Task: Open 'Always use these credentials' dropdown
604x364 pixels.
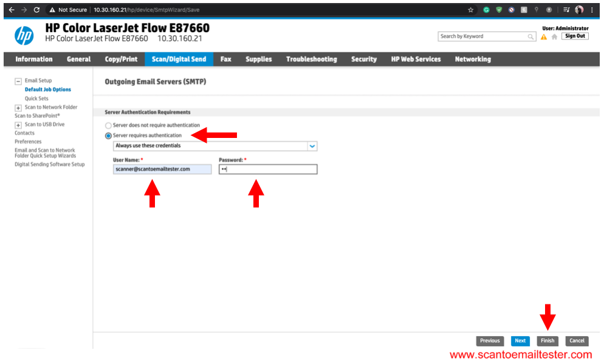Action: pyautogui.click(x=312, y=146)
